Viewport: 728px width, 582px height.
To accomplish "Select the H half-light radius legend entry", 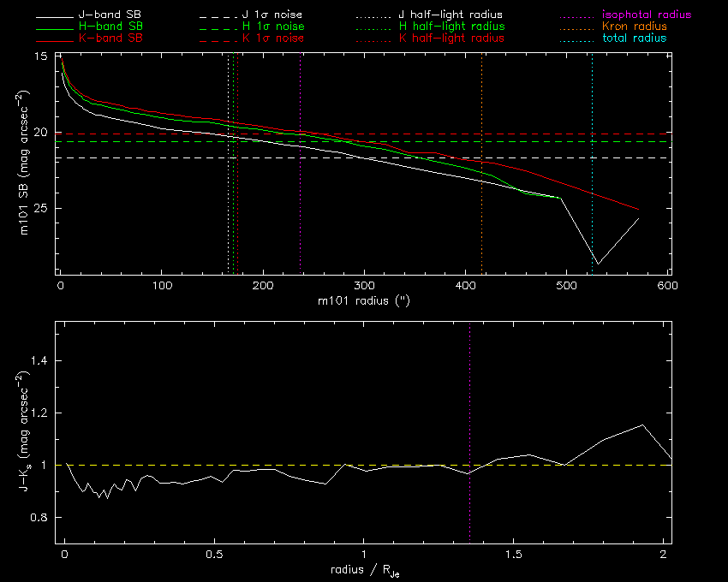I will (451, 27).
